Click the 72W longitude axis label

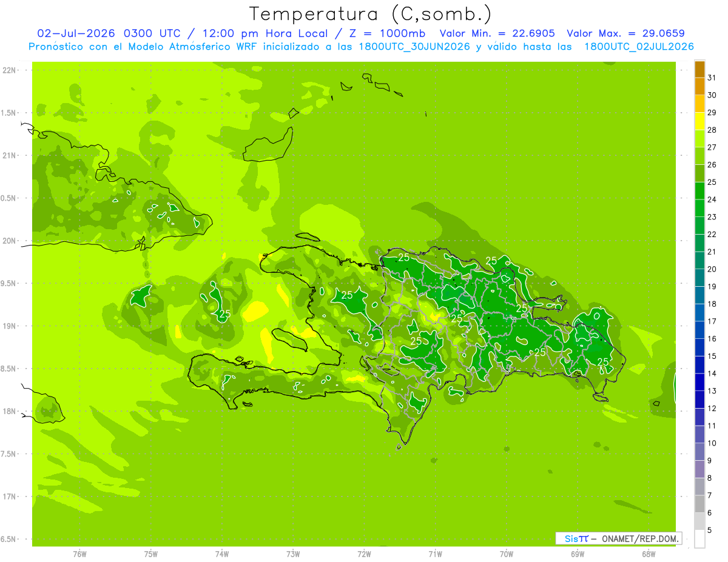click(364, 554)
